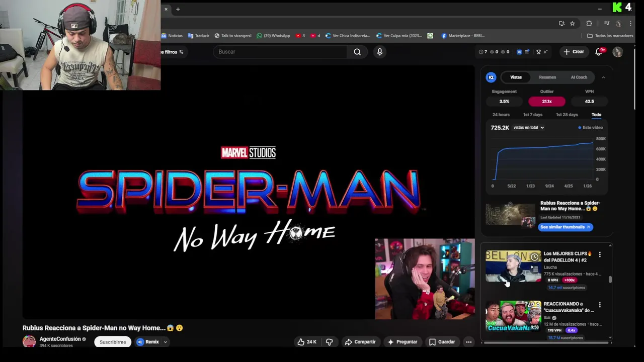Expand the Remix dropdown arrow
This screenshot has width=644, height=362.
click(165, 342)
